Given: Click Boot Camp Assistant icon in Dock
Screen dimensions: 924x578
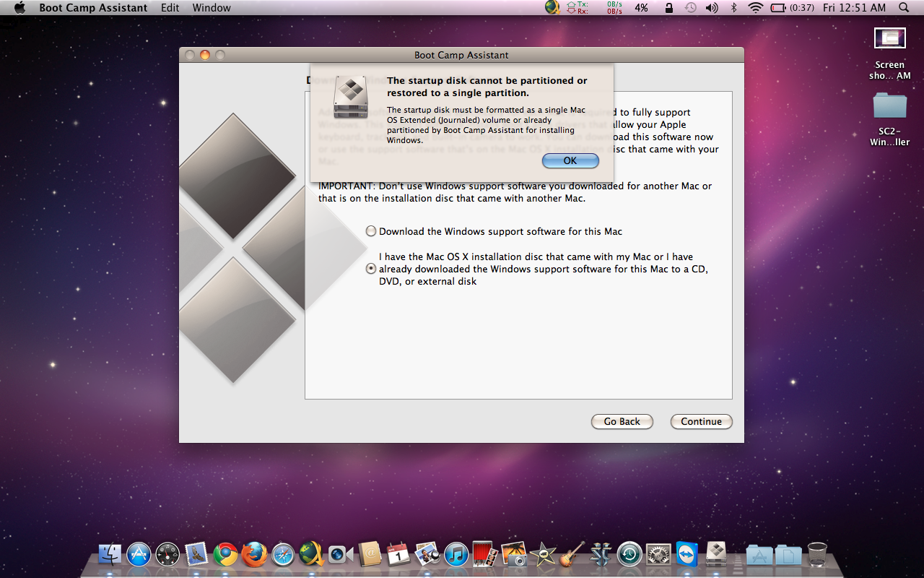Looking at the screenshot, I should pos(716,554).
